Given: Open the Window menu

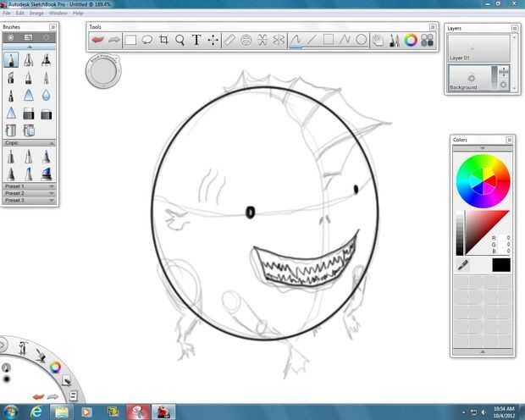Looking at the screenshot, I should coord(58,13).
